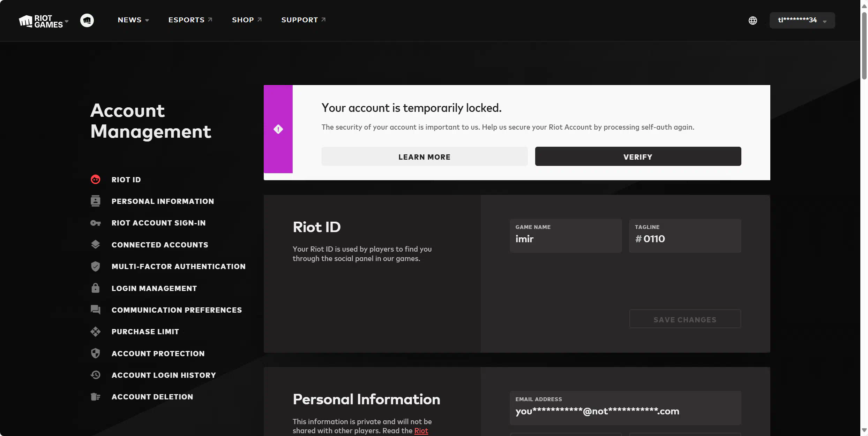Go to Riot Account Sign-In section
868x436 pixels.
click(158, 223)
